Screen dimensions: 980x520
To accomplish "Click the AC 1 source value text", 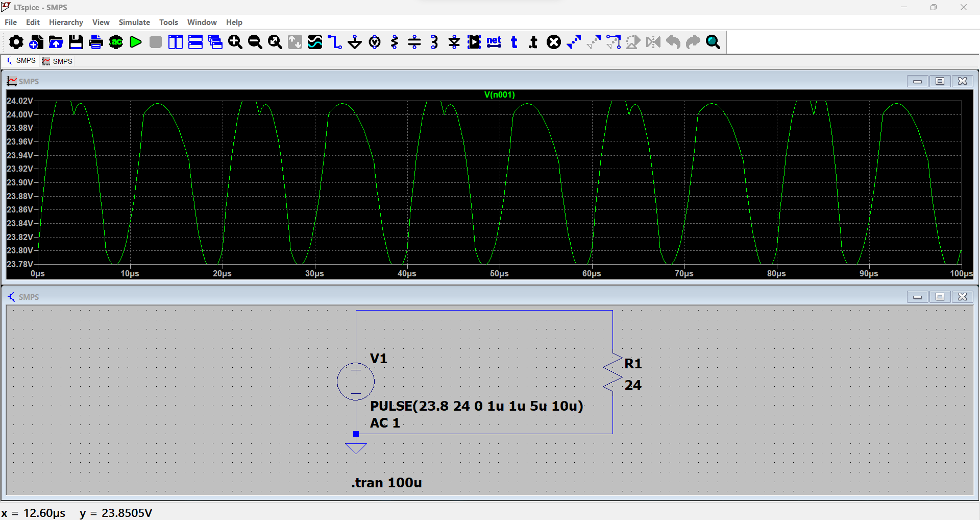I will pyautogui.click(x=385, y=423).
